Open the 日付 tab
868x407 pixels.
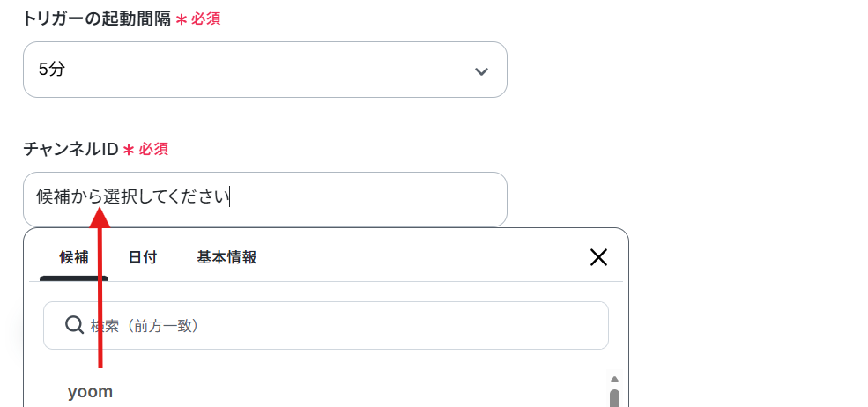pos(143,257)
